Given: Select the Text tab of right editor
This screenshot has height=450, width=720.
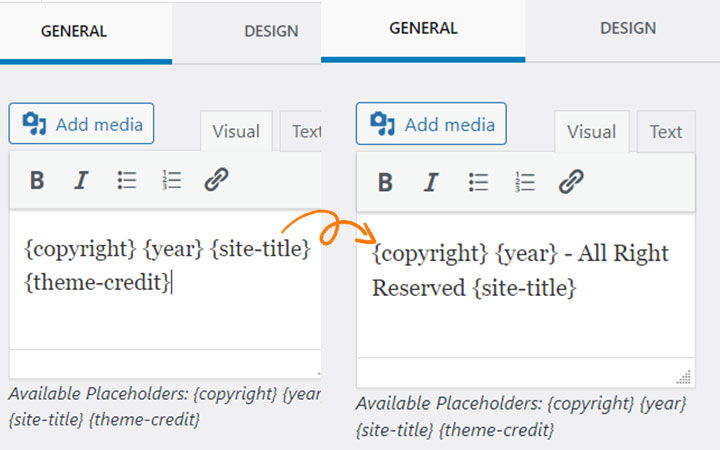Looking at the screenshot, I should point(666,132).
